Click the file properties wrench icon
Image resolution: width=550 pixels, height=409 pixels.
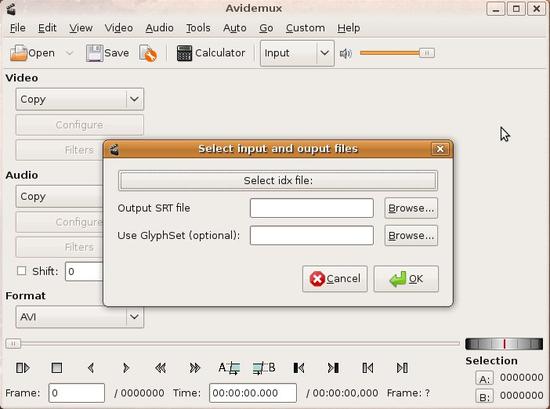click(148, 53)
